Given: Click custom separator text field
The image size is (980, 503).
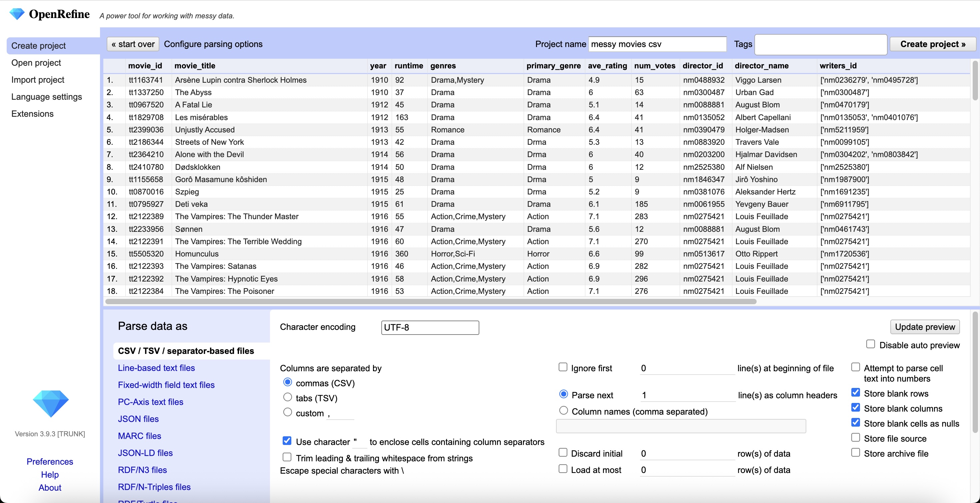Looking at the screenshot, I should tap(340, 414).
